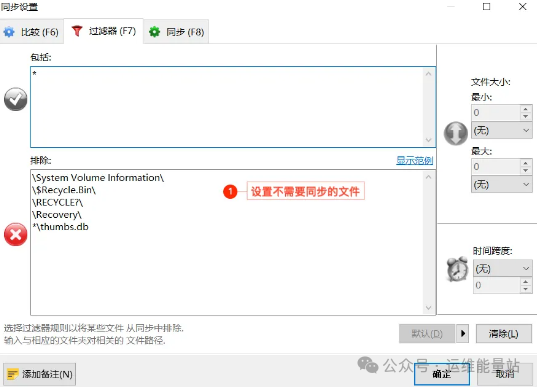Decrease the 最小 minimum size value
This screenshot has height=387, width=537.
526,117
